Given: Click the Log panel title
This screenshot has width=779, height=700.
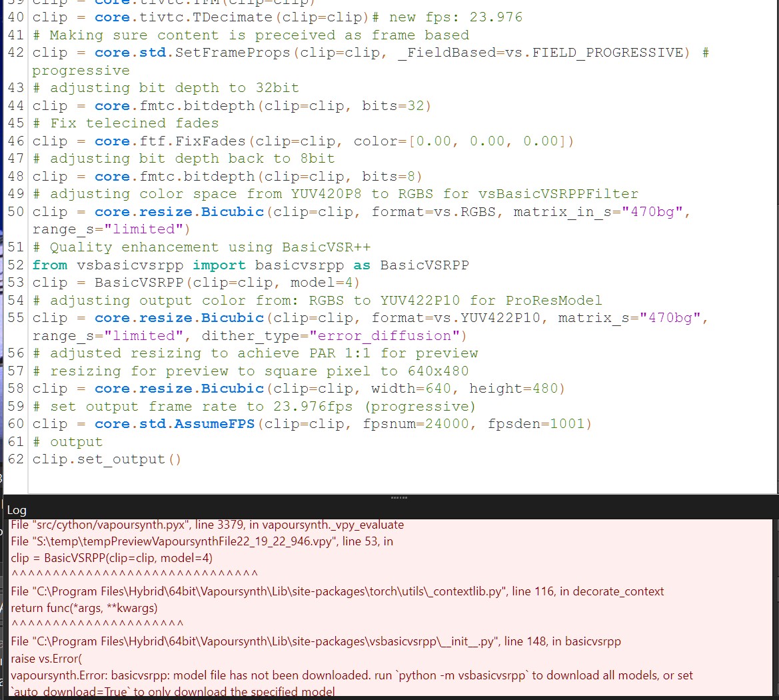Looking at the screenshot, I should coord(16,511).
